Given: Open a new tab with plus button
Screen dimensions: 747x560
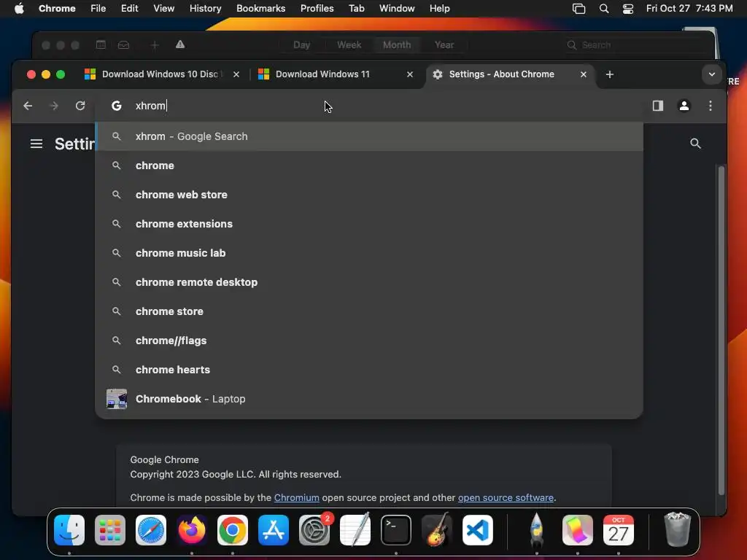Looking at the screenshot, I should pos(609,74).
